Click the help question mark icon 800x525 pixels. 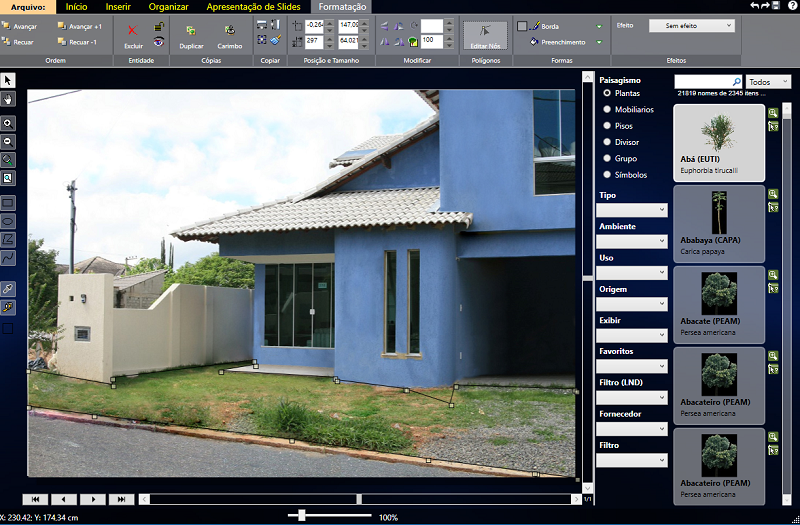792,6
